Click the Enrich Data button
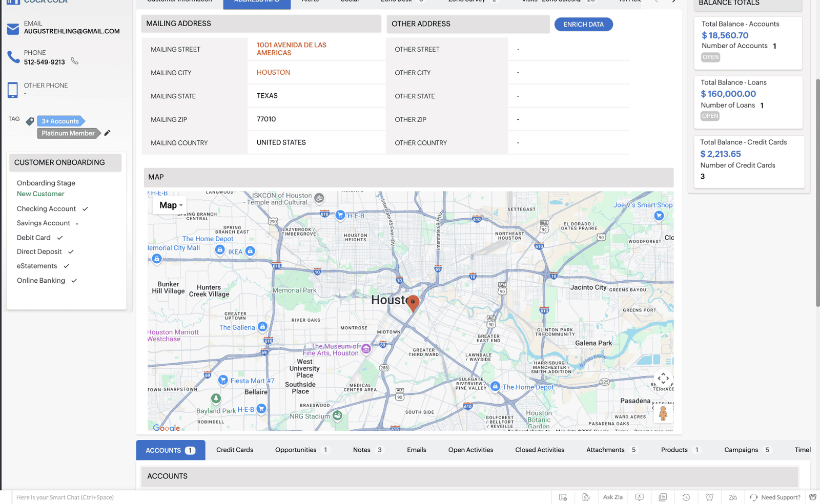820x504 pixels. 584,24
